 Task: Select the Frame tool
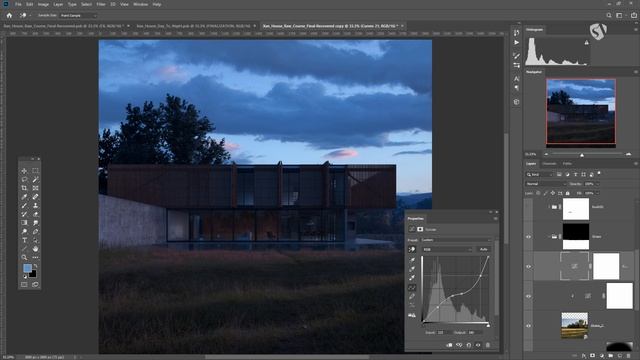pyautogui.click(x=36, y=188)
